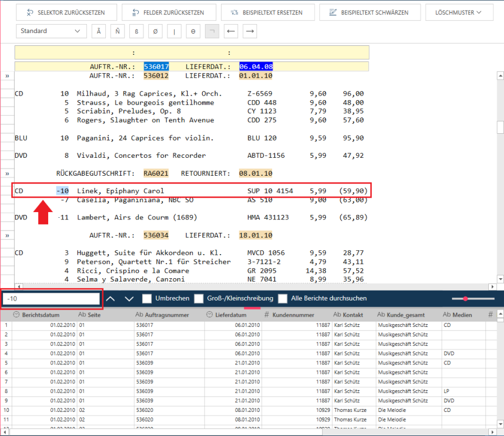This screenshot has width=504, height=436.
Task: Click the Ã alpha-trap selector icon
Action: (99, 31)
